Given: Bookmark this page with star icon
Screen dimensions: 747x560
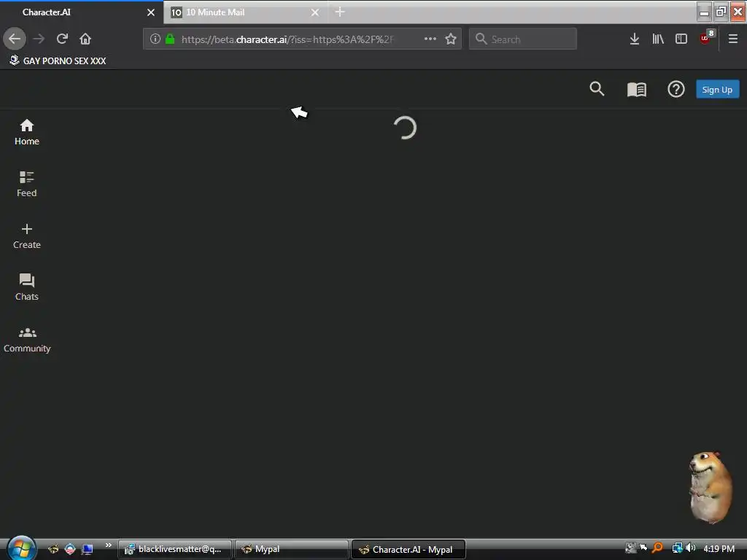Looking at the screenshot, I should 451,39.
